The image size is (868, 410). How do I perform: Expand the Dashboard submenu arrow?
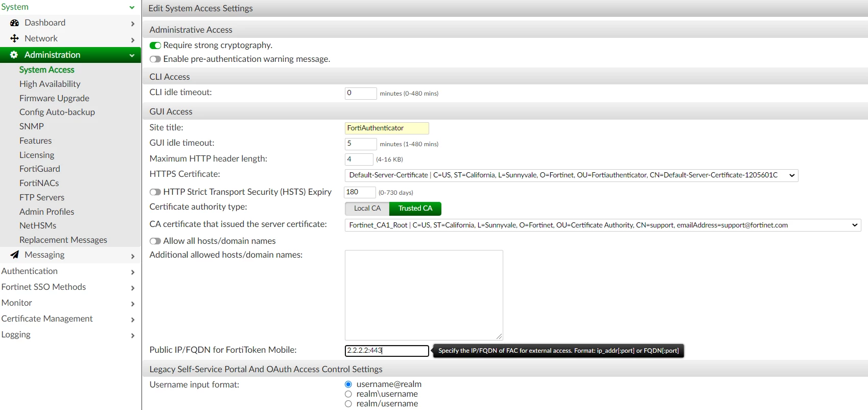pyautogui.click(x=133, y=24)
